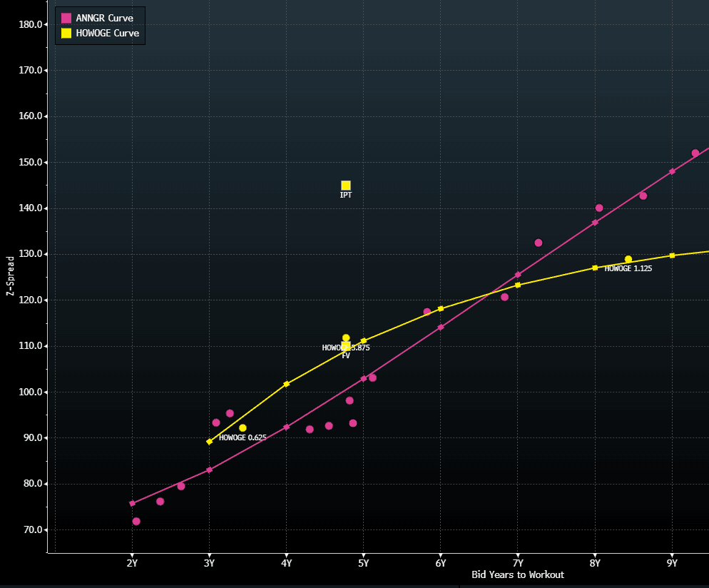Click the yellow curve node at 8Y
Viewport: 709px width, 588px height.
[595, 268]
